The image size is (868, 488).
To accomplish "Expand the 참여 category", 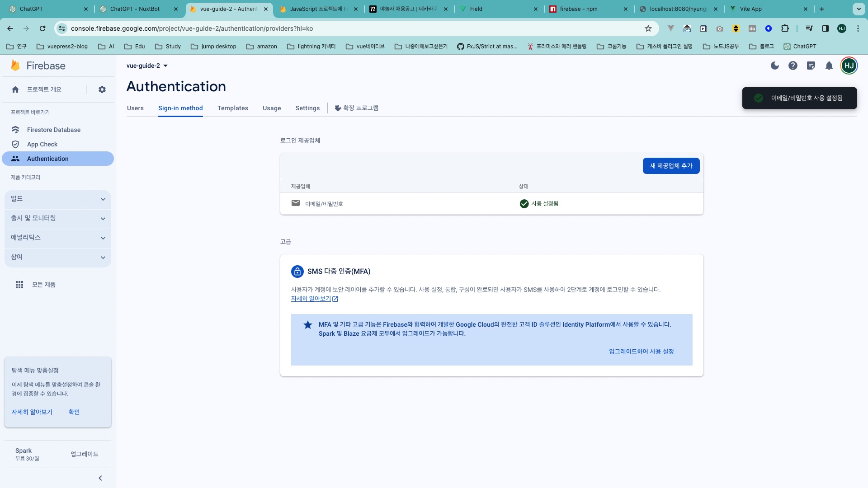I will pos(58,257).
